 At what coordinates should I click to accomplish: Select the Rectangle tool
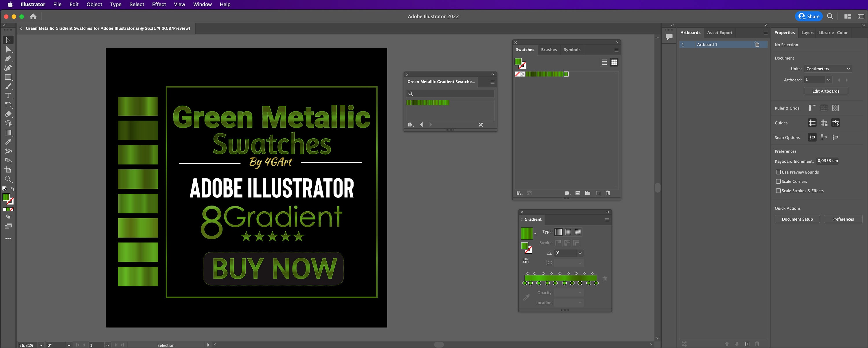click(8, 77)
